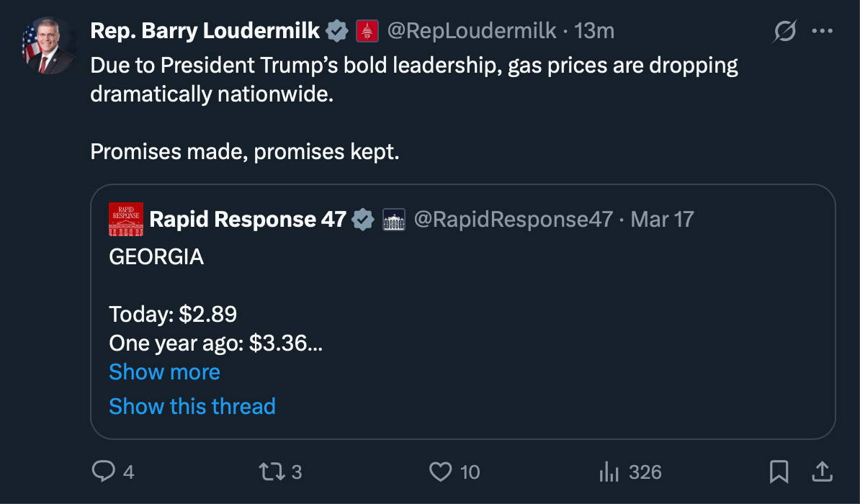Click the Grok circle-slash icon

(785, 31)
